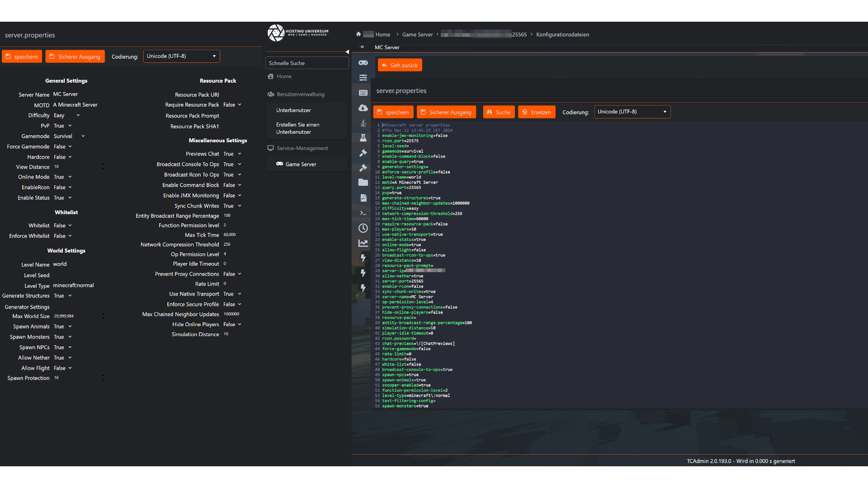Open the Game Server breadcrumb link

pyautogui.click(x=417, y=34)
